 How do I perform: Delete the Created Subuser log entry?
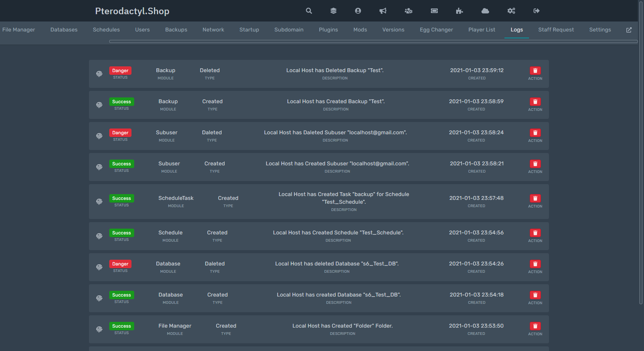[x=535, y=164]
